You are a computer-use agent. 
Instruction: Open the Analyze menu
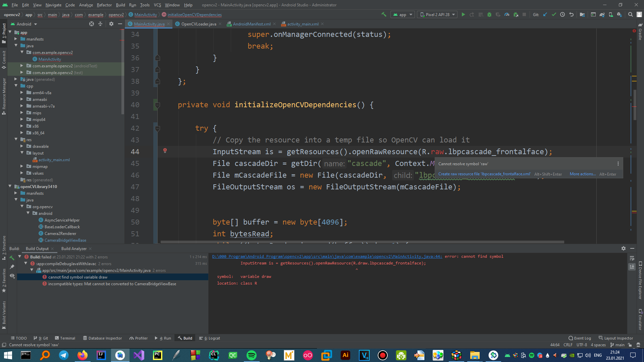coord(86,5)
